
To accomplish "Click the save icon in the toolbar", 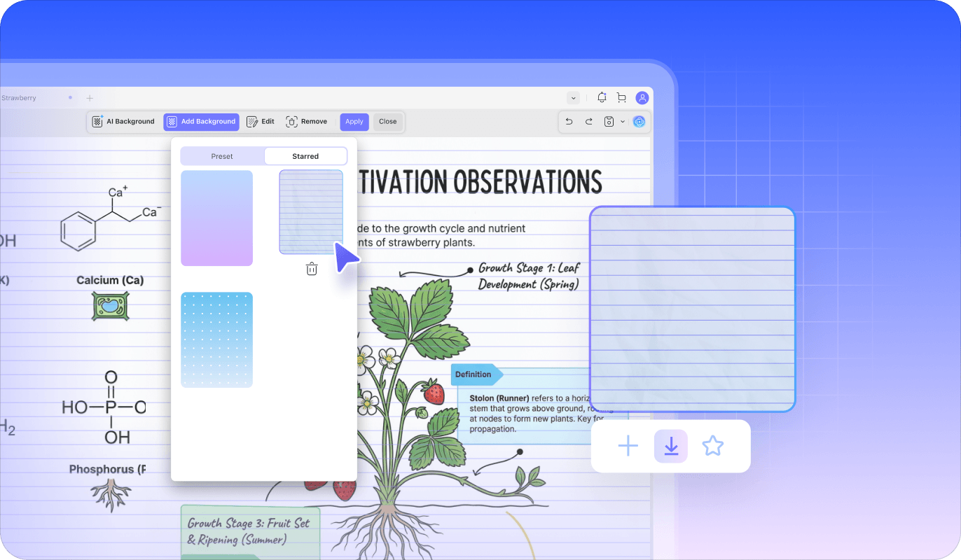I will [609, 122].
